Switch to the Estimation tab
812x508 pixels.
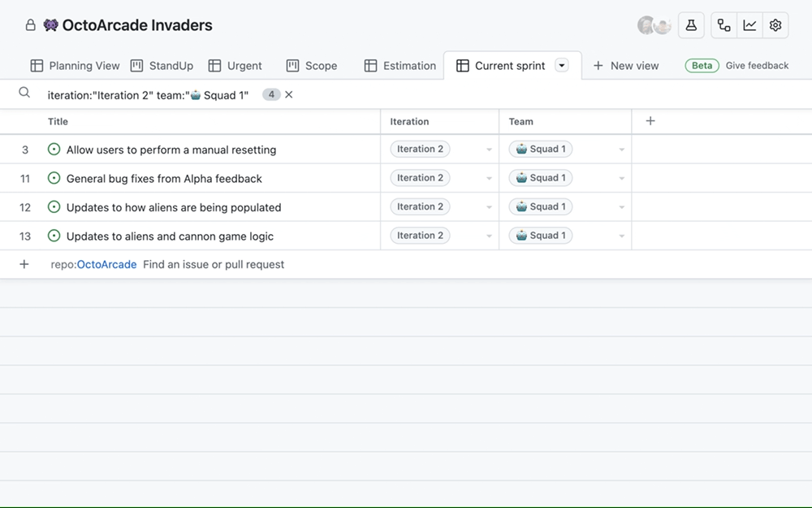point(400,66)
